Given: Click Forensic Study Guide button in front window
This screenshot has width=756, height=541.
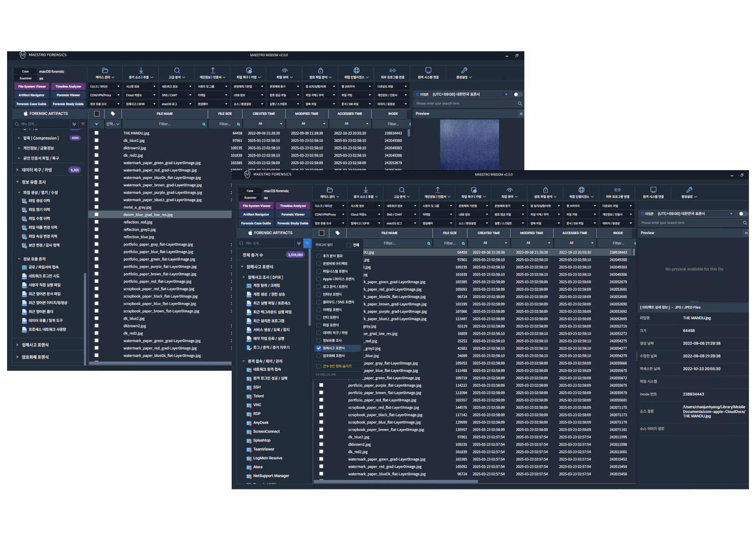Looking at the screenshot, I should click(x=293, y=223).
